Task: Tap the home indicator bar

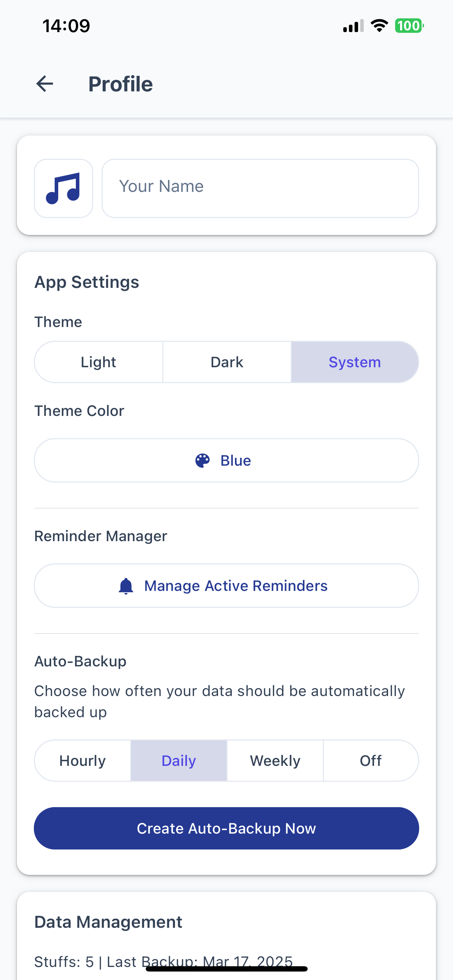Action: click(227, 969)
